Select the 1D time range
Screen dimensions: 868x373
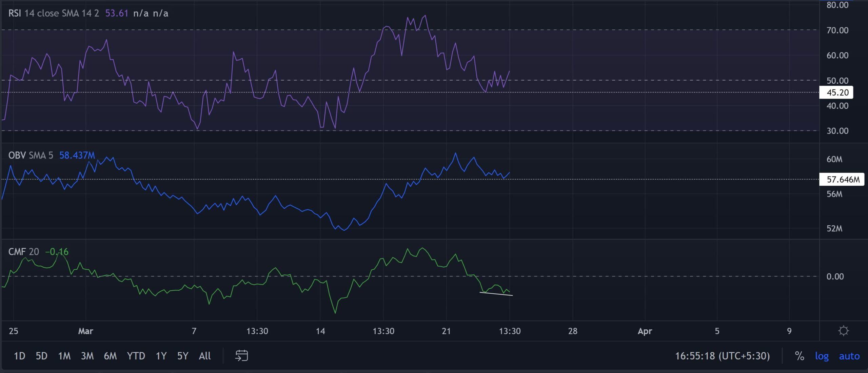19,356
